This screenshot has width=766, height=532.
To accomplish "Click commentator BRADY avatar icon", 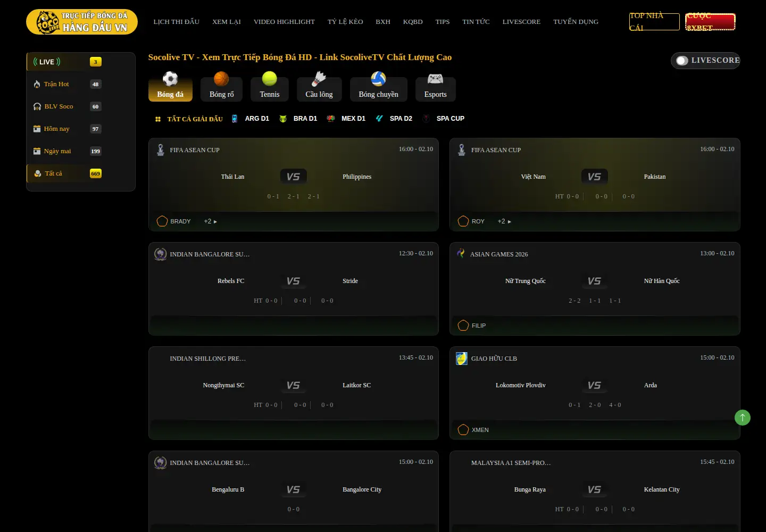I will (162, 221).
